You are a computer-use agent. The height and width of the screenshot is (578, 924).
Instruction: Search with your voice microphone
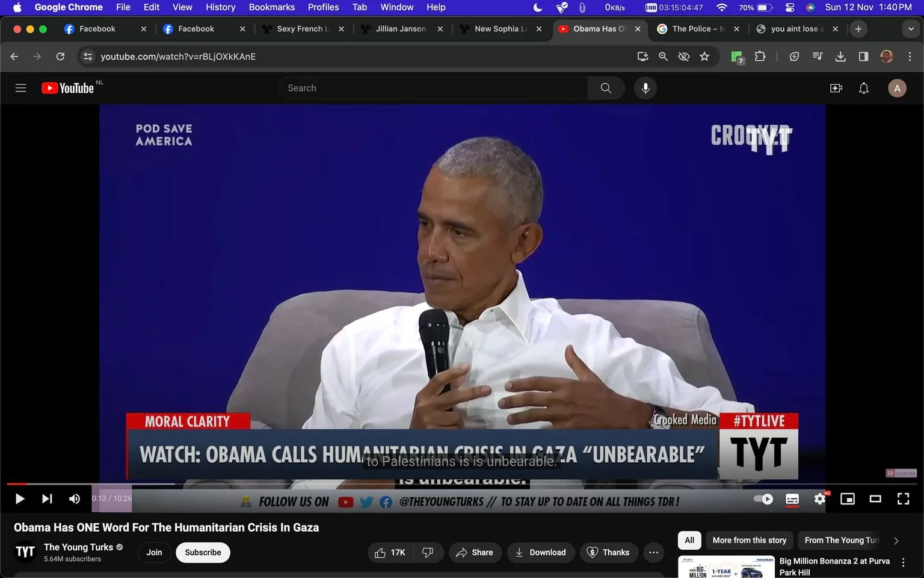(645, 88)
